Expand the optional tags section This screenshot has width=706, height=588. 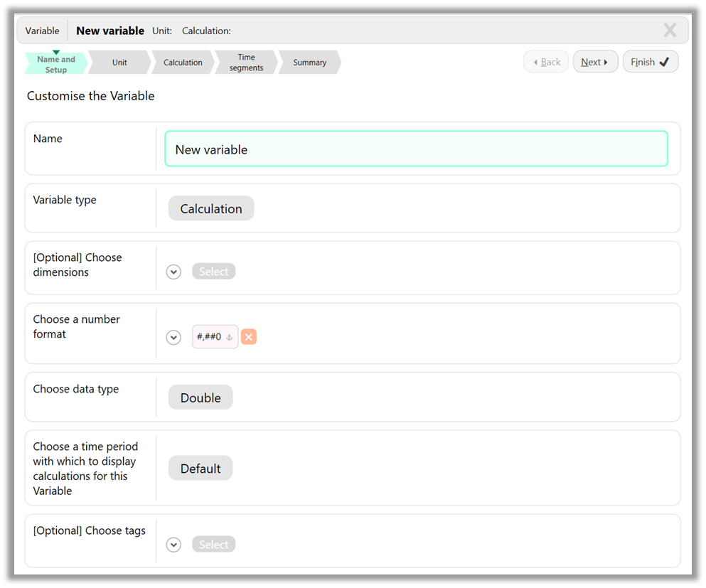[173, 544]
